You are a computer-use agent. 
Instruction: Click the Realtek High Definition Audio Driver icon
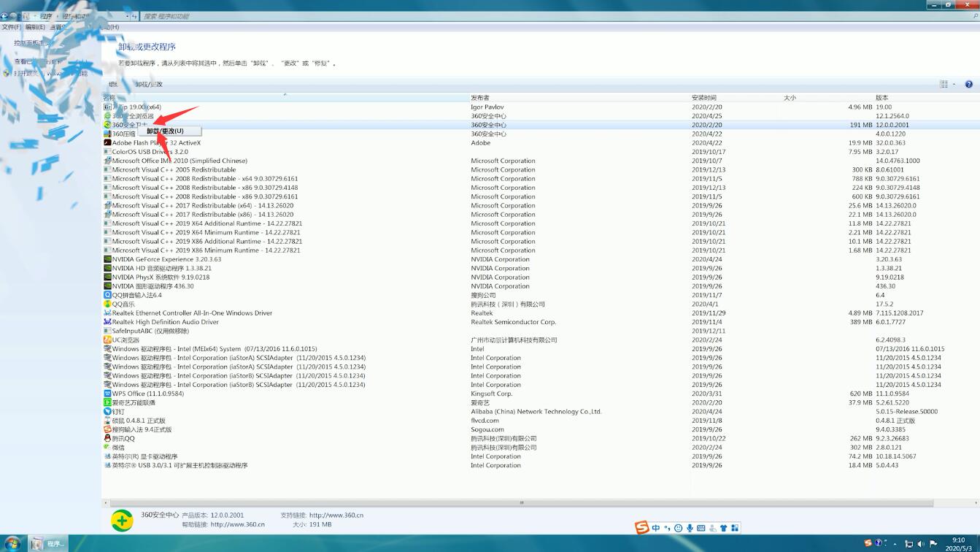click(x=107, y=322)
